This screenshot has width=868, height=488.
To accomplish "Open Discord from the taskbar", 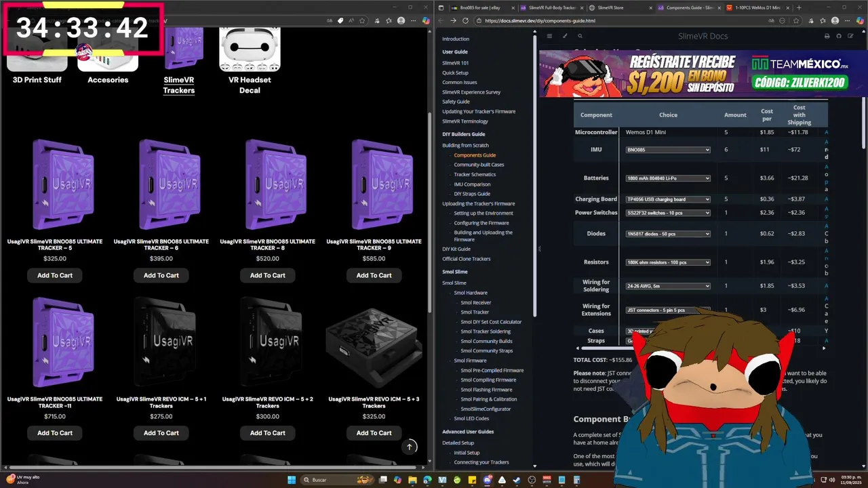I will click(x=487, y=480).
